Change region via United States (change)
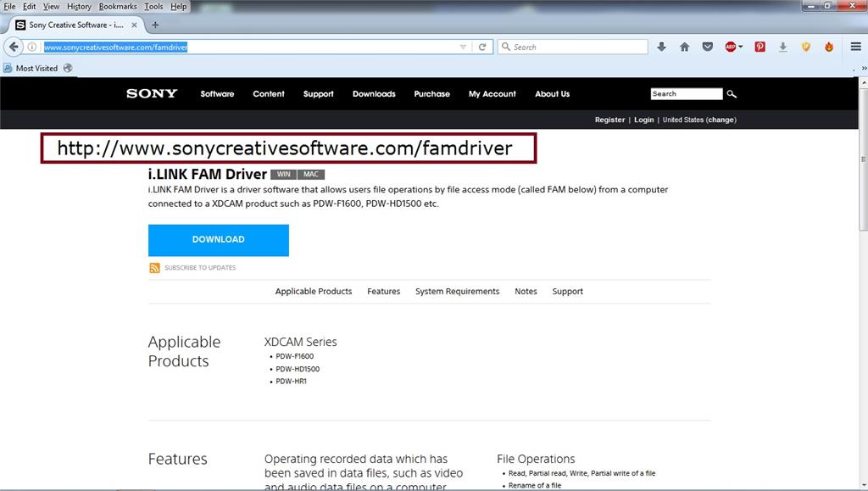 [699, 120]
